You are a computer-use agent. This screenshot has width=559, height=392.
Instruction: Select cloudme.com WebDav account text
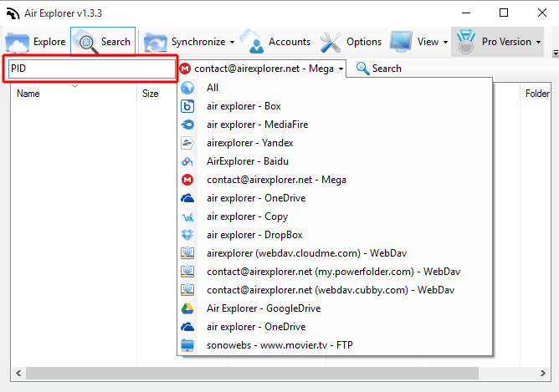(x=306, y=253)
